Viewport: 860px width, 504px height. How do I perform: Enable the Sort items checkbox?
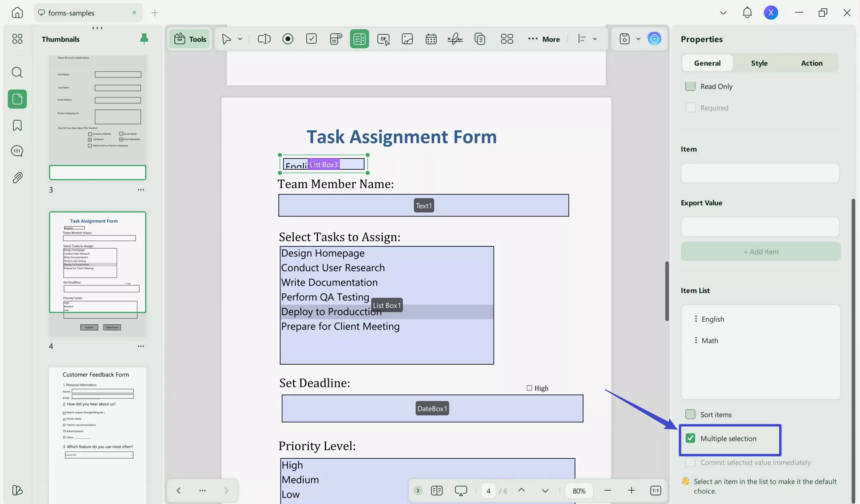(x=690, y=414)
